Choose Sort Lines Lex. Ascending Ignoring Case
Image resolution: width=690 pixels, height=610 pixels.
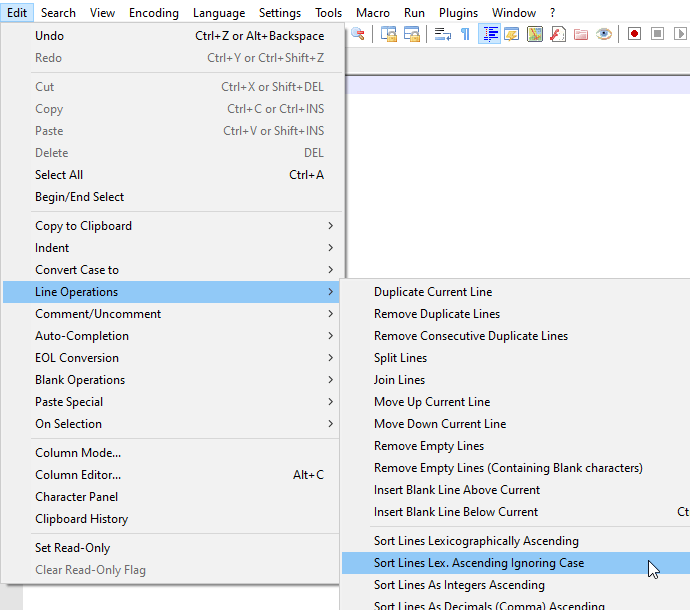pyautogui.click(x=516, y=563)
